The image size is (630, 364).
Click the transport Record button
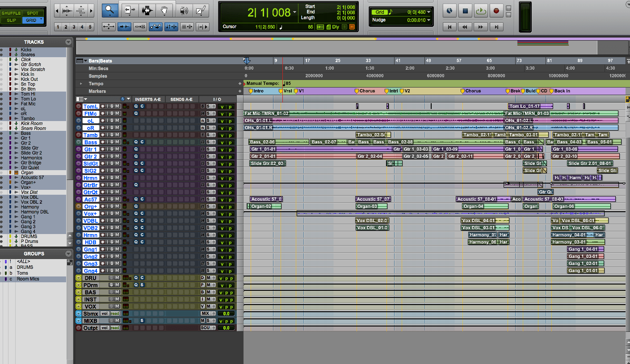point(496,11)
